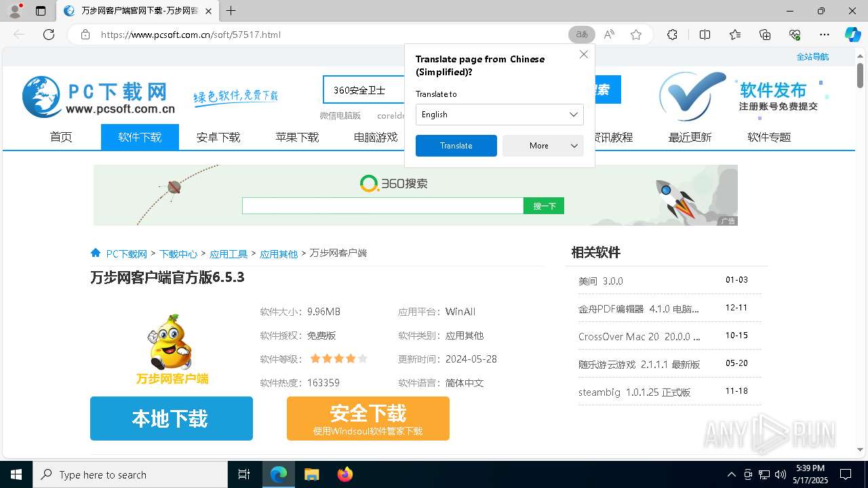This screenshot has width=868, height=488.
Task: Toggle the split screen icon
Action: tap(705, 35)
